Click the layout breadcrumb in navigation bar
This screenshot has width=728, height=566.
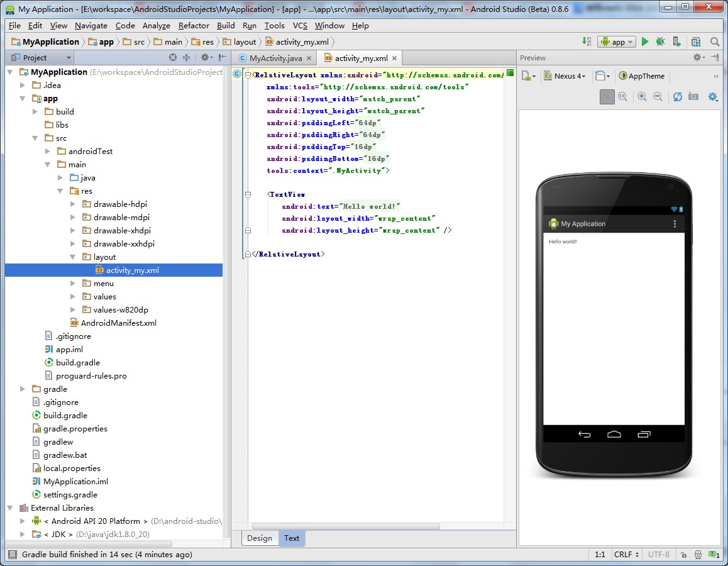coord(240,42)
